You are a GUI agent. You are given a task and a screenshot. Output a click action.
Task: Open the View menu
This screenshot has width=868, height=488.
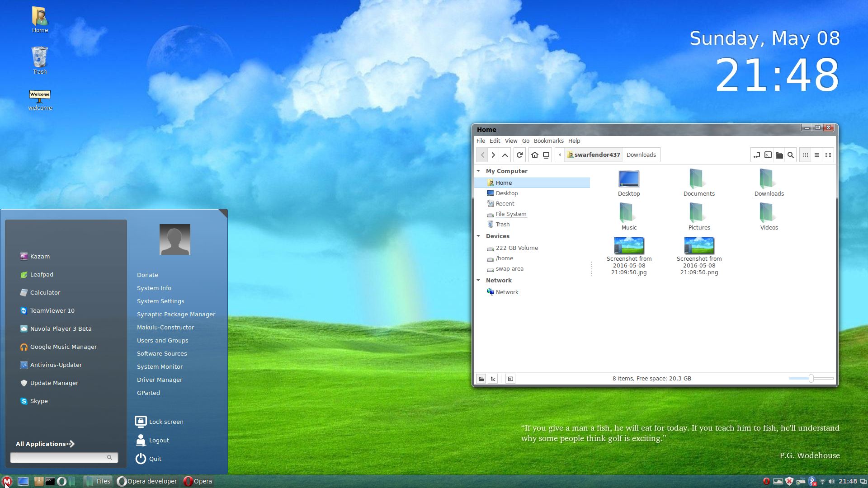[511, 141]
